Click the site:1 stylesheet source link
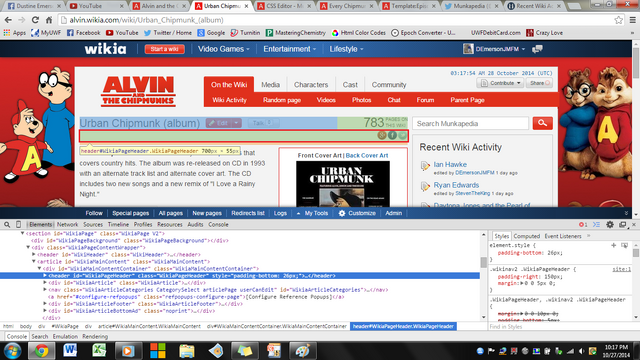The height and width of the screenshot is (360, 640). [622, 269]
